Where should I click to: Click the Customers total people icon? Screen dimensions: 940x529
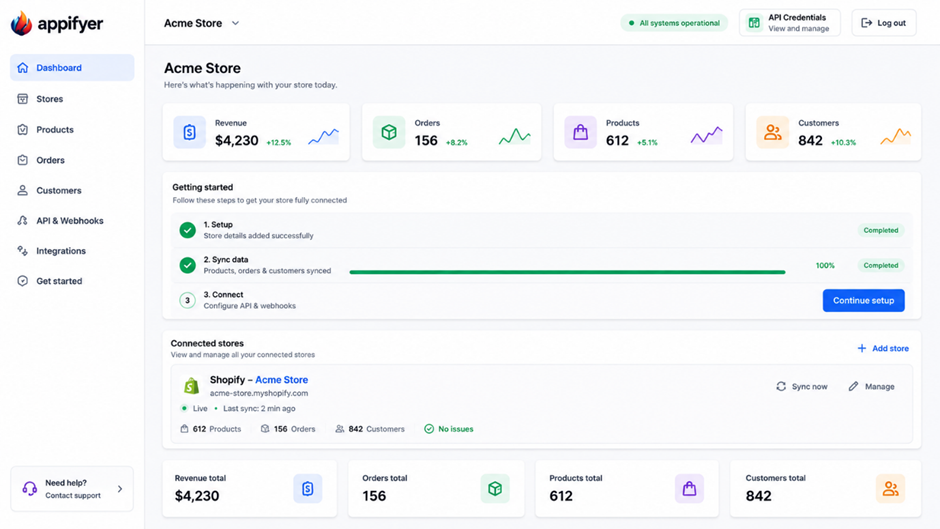pos(890,489)
